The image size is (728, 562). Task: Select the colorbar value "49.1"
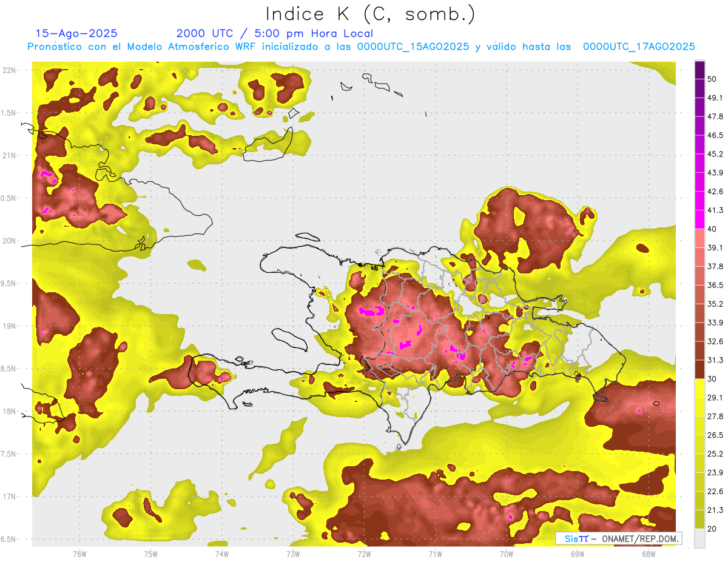coord(715,98)
